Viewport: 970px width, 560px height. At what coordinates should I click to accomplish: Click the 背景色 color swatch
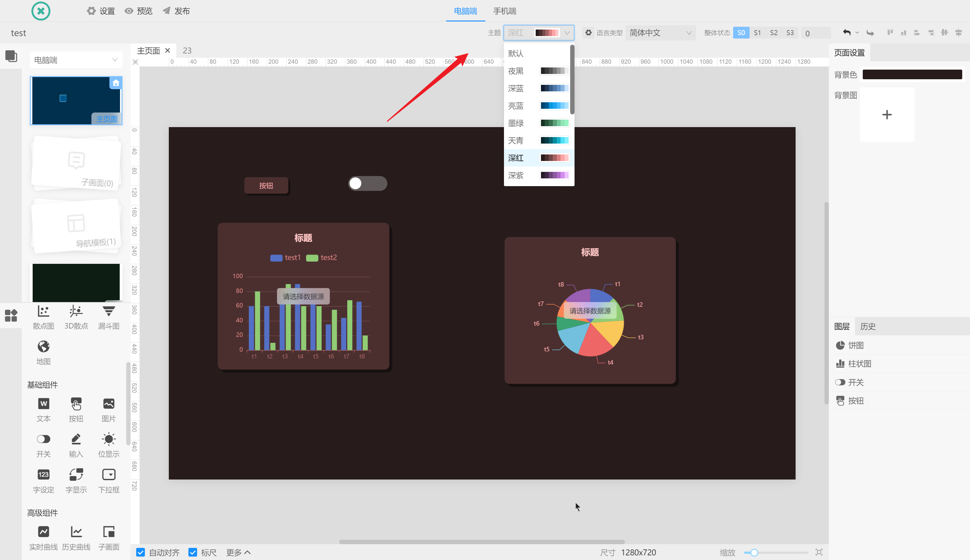(x=912, y=74)
